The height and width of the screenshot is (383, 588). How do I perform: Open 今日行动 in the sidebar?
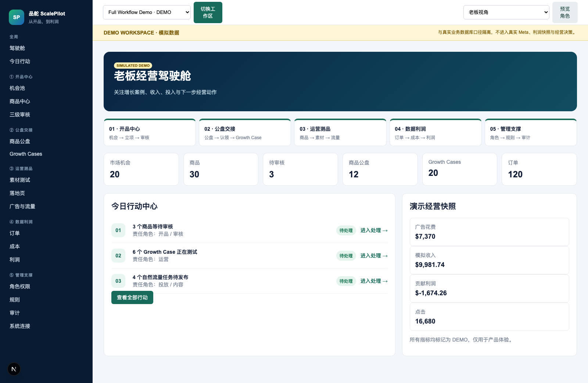click(20, 61)
